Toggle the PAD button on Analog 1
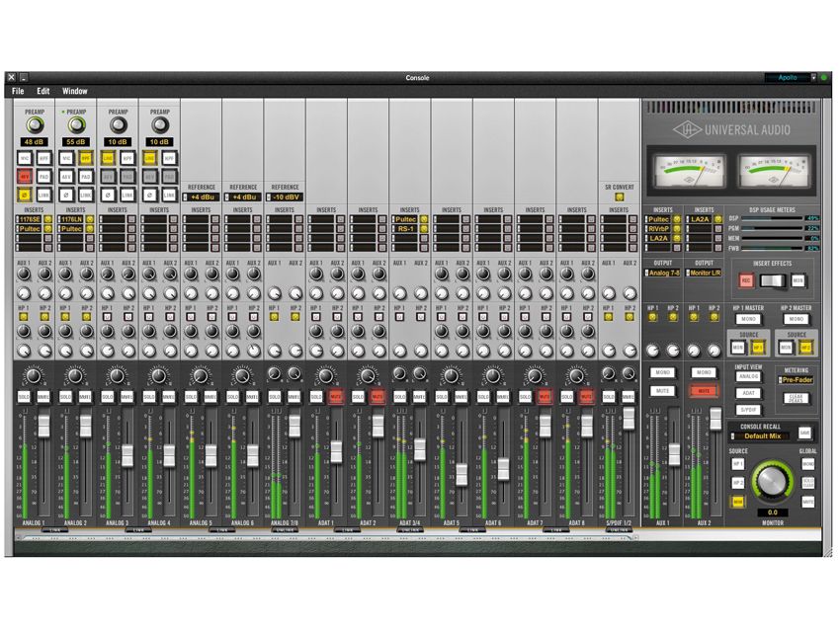The width and height of the screenshot is (840, 630). coord(43,176)
